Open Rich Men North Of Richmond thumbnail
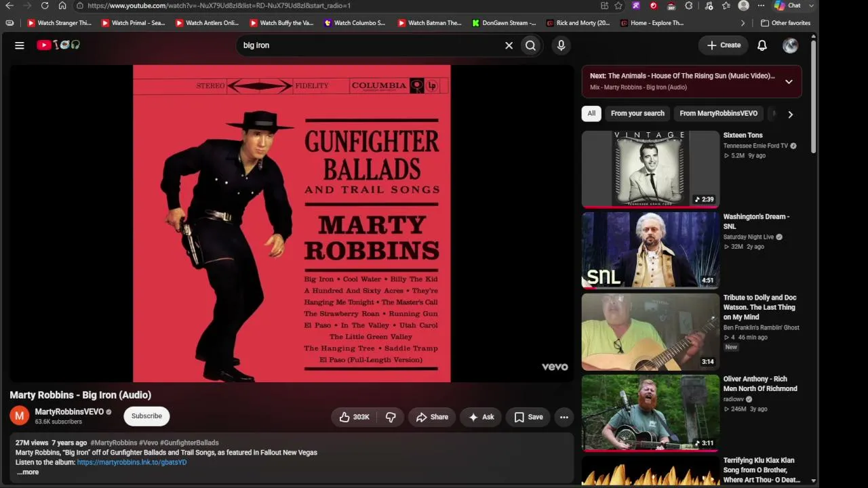This screenshot has height=488, width=868. coord(650,413)
